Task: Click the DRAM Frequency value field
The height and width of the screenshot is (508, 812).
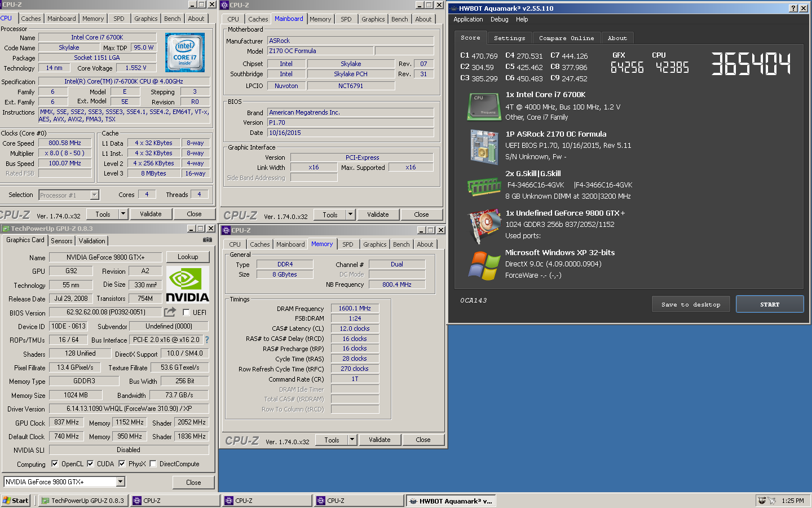Action: click(355, 308)
